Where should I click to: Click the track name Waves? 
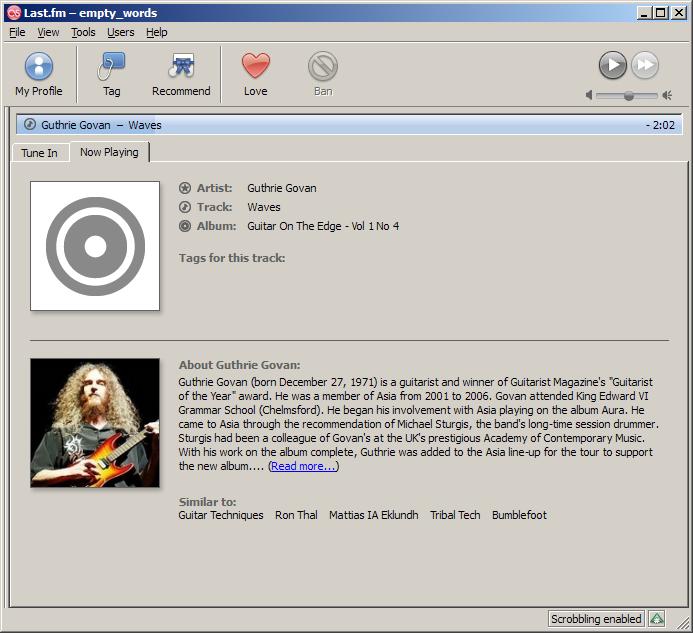tap(264, 207)
